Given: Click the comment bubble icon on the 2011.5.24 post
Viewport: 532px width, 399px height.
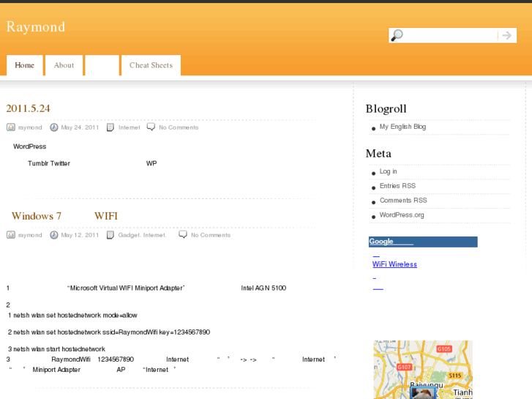Looking at the screenshot, I should [151, 127].
